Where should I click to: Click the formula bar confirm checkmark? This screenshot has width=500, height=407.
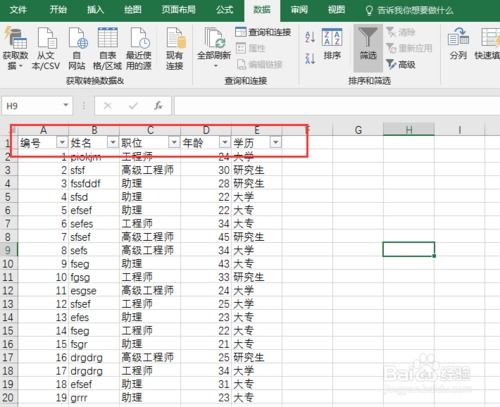133,106
